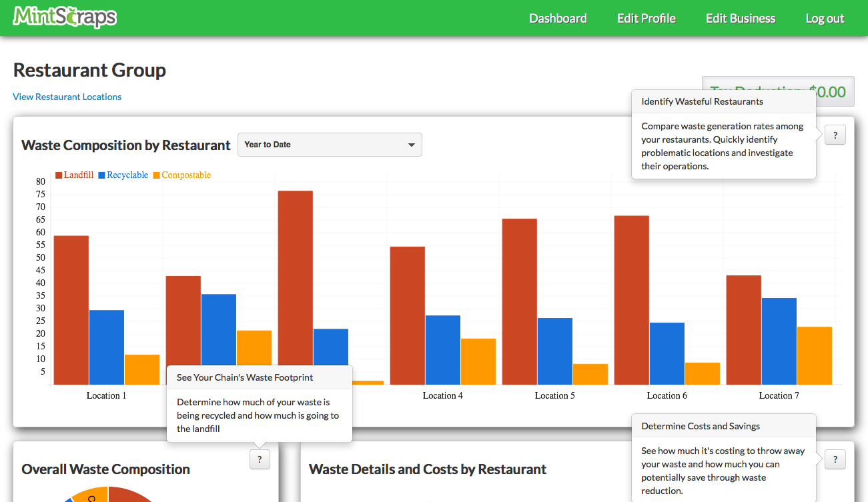This screenshot has height=502, width=868.
Task: Click Waste Details and Costs by Restaurant title
Action: [x=428, y=469]
